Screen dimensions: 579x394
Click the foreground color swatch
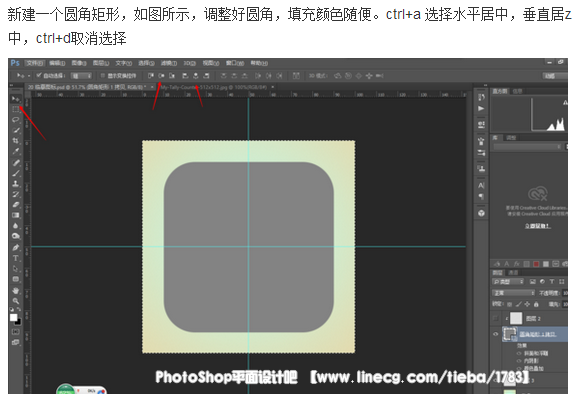point(14,318)
